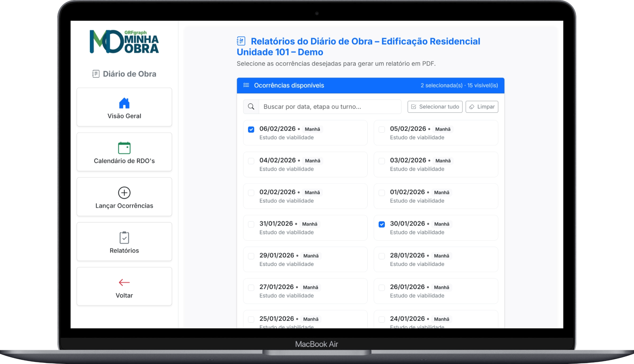The image size is (634, 364).
Task: Check the 05/02/2026 occurrence checkbox
Action: (x=382, y=129)
